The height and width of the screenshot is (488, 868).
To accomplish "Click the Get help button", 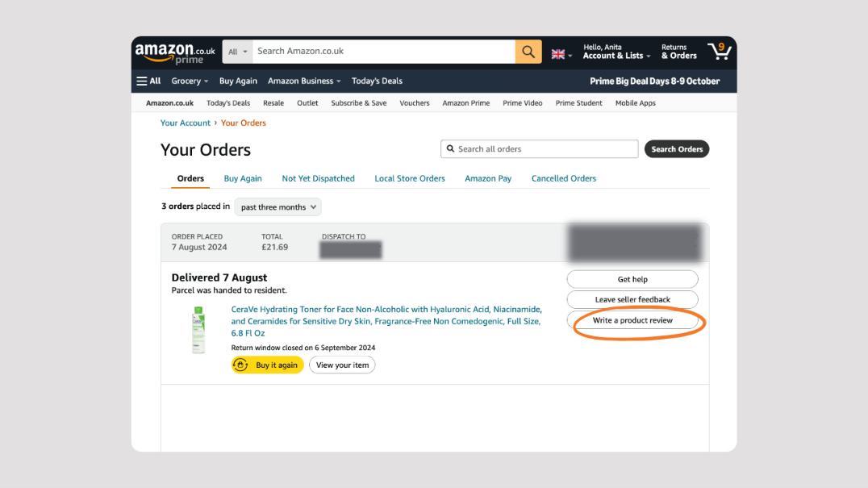I will [x=632, y=279].
